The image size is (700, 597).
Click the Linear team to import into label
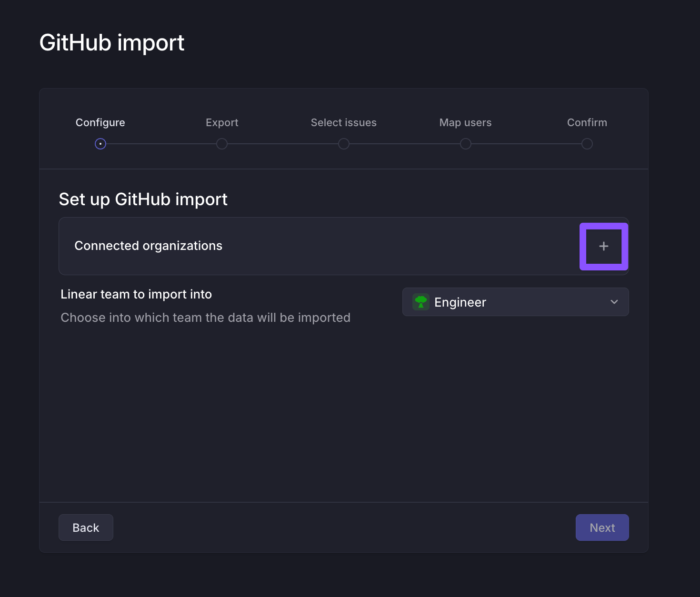(136, 294)
